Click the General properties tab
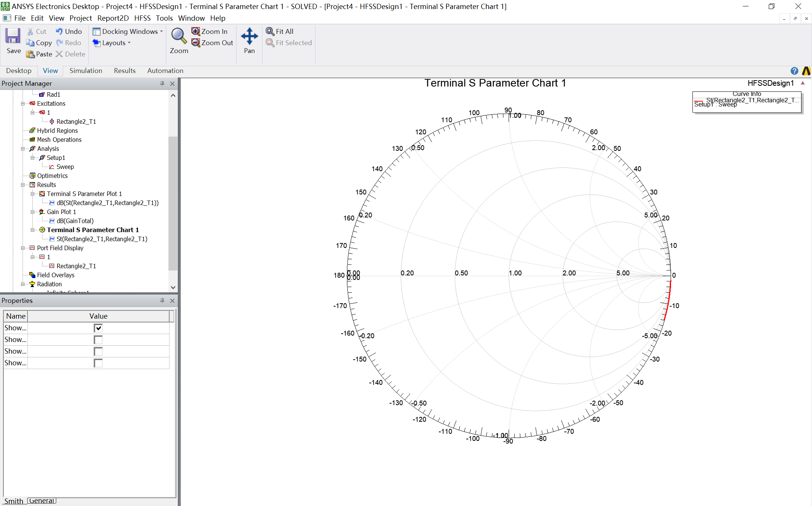The height and width of the screenshot is (506, 812). pos(42,500)
